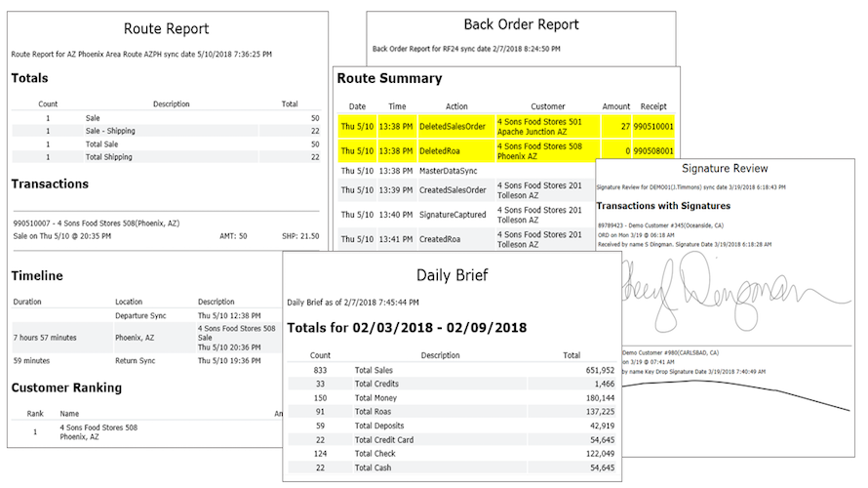
Task: Click the Daily Brief title
Action: [x=453, y=275]
